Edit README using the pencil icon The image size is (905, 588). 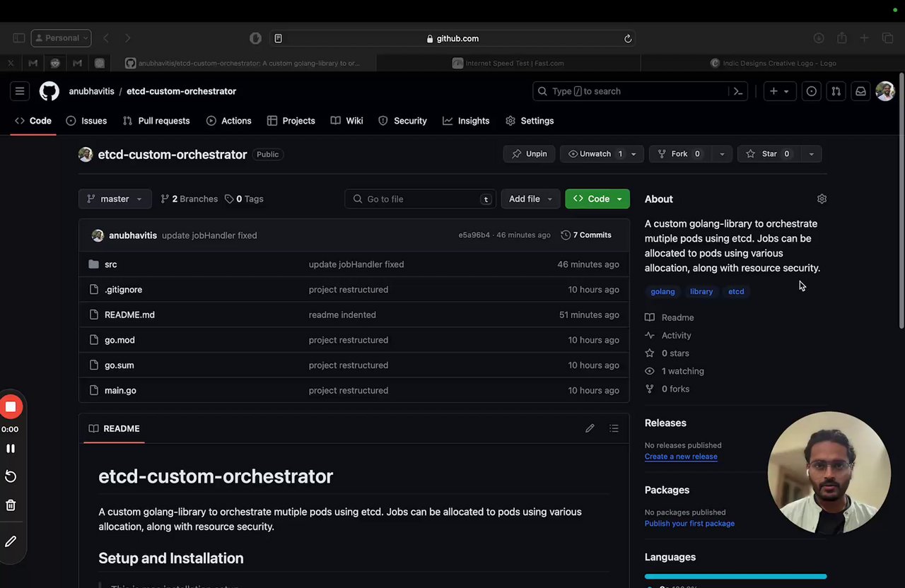pyautogui.click(x=590, y=428)
